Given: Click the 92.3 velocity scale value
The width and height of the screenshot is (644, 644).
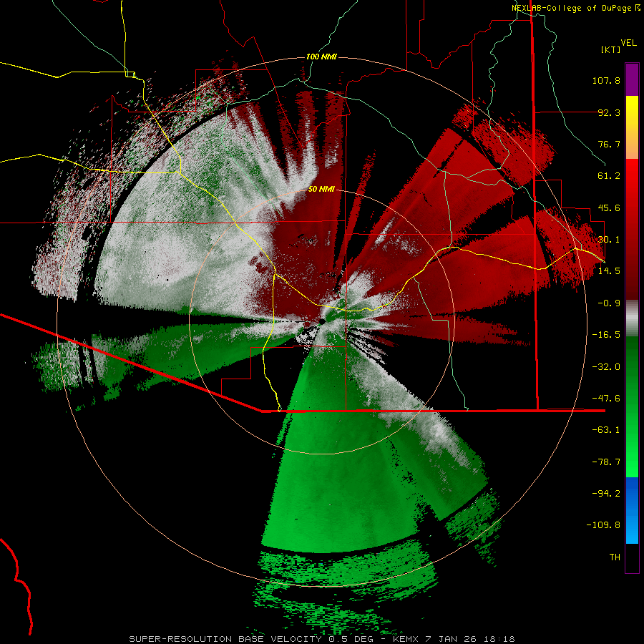Looking at the screenshot, I should (x=609, y=112).
